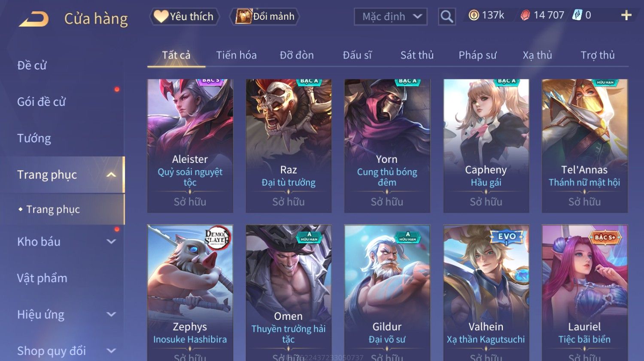Expand the Shop quy đổi section
The image size is (644, 361).
tap(111, 351)
